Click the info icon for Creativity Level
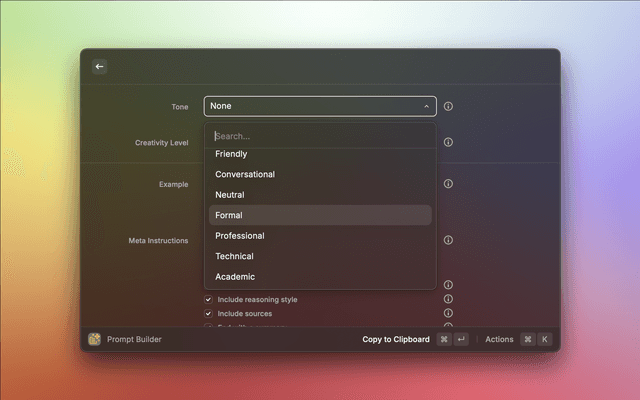This screenshot has height=400, width=640. [448, 142]
